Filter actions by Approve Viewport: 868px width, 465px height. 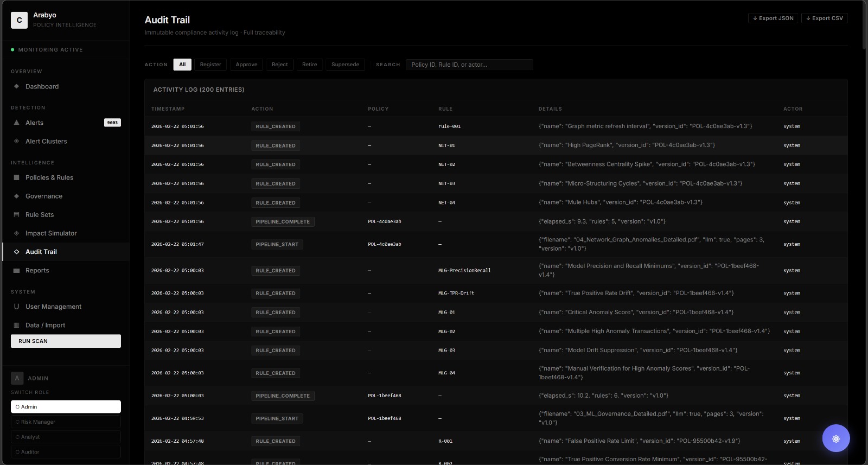pos(246,65)
